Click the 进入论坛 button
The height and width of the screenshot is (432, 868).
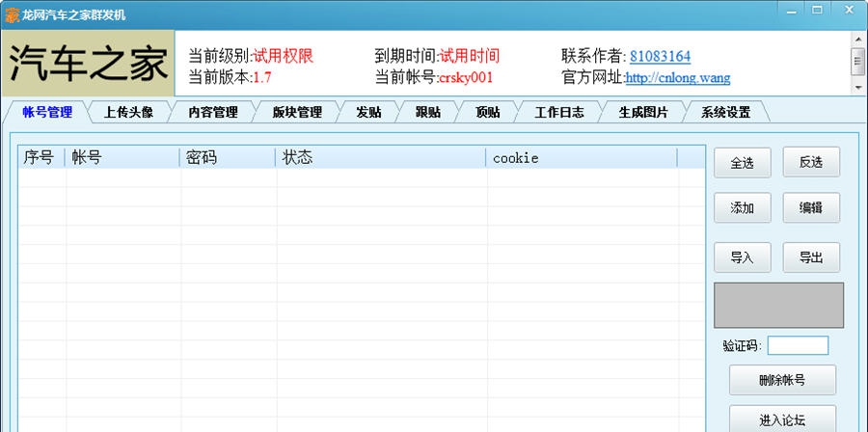[x=782, y=419]
